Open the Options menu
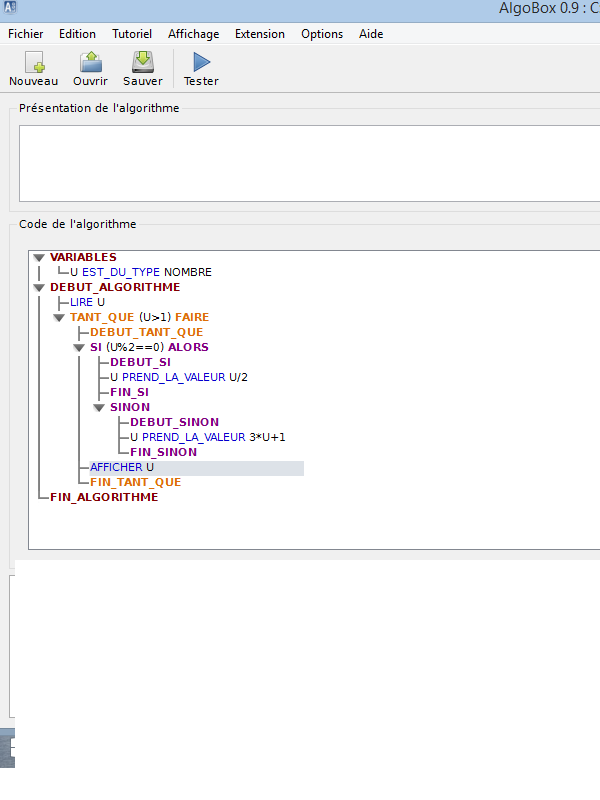 point(322,34)
